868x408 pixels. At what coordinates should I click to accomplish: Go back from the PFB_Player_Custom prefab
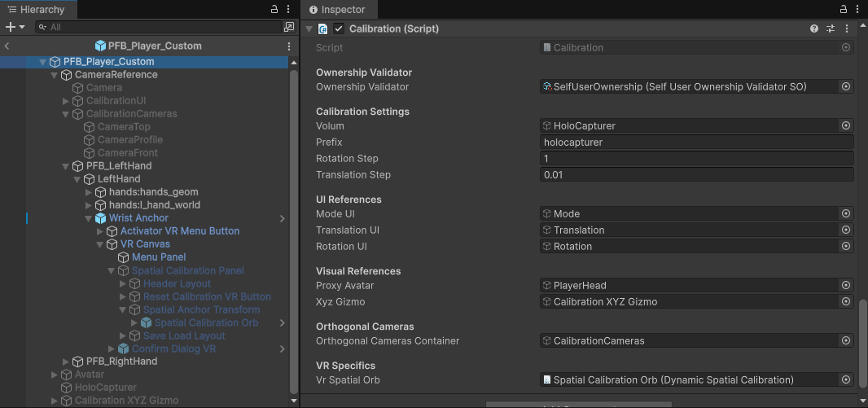pyautogui.click(x=7, y=46)
